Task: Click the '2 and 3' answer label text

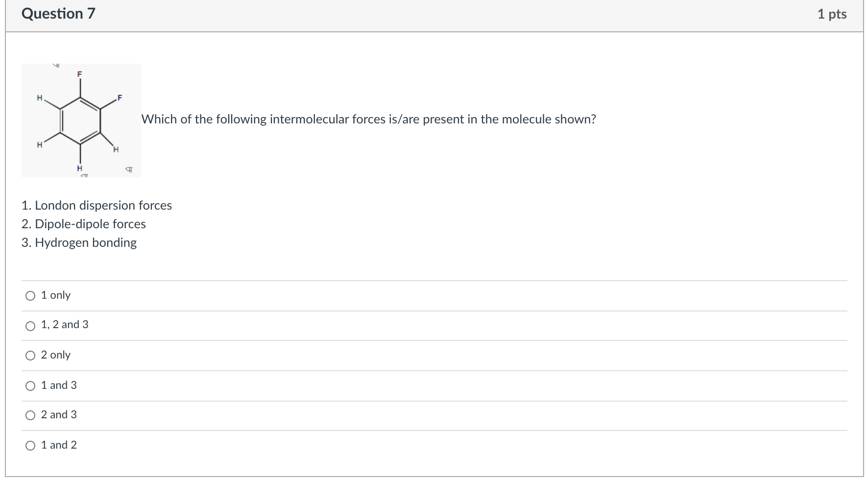Action: pos(59,414)
